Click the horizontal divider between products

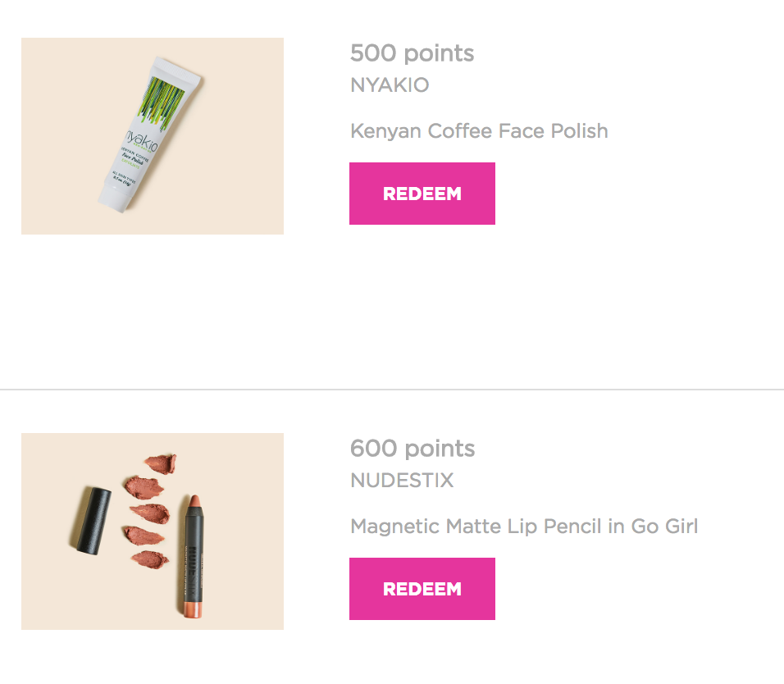392,389
